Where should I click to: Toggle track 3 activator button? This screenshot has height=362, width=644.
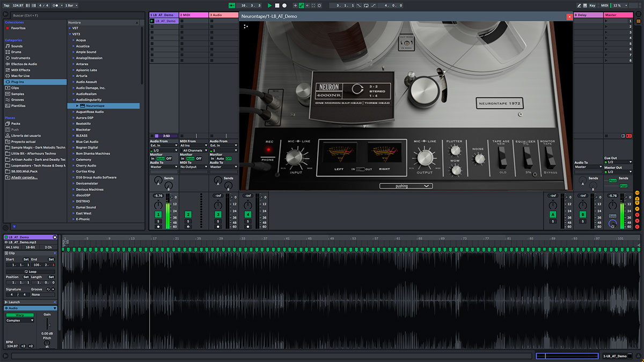(x=218, y=215)
